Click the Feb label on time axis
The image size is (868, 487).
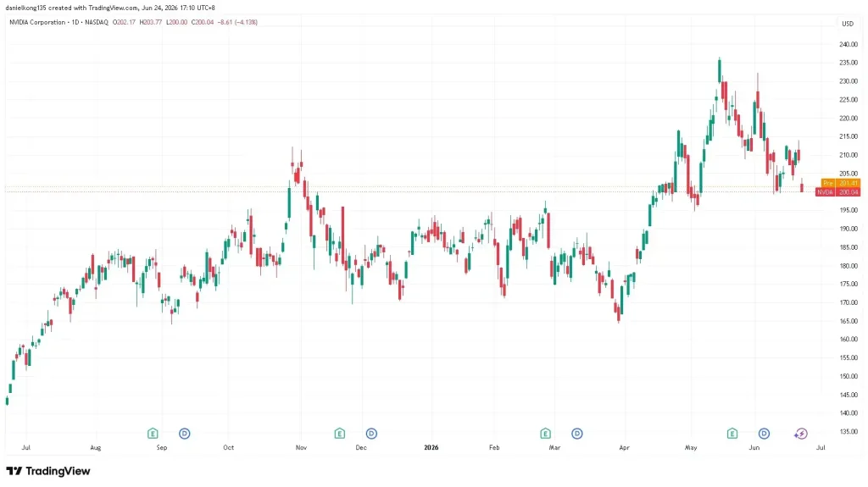coord(494,448)
